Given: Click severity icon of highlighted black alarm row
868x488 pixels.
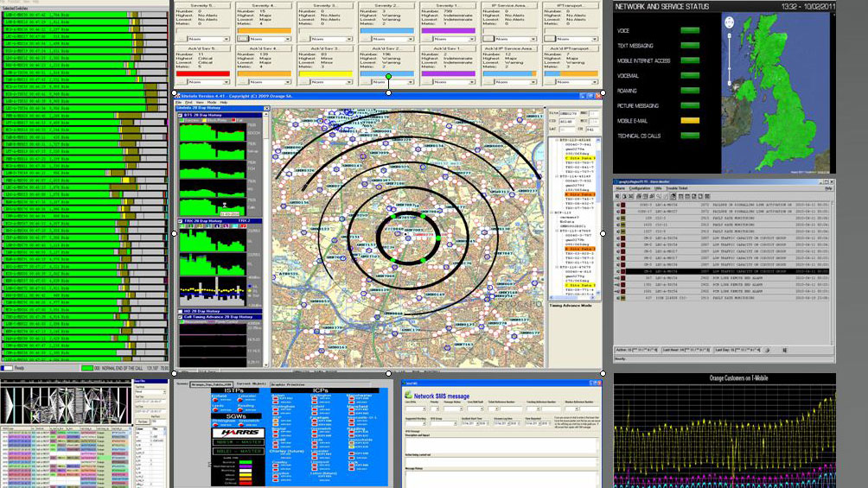Looking at the screenshot, I should click(x=622, y=272).
